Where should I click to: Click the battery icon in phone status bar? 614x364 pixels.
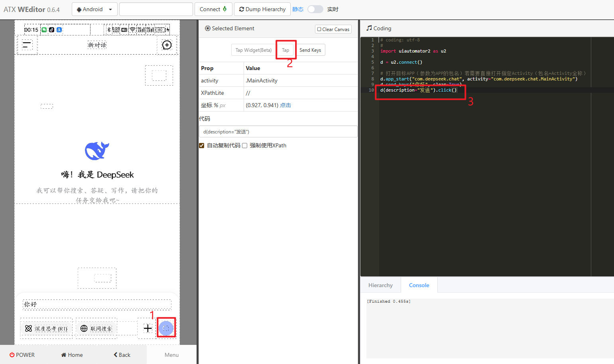coord(160,29)
